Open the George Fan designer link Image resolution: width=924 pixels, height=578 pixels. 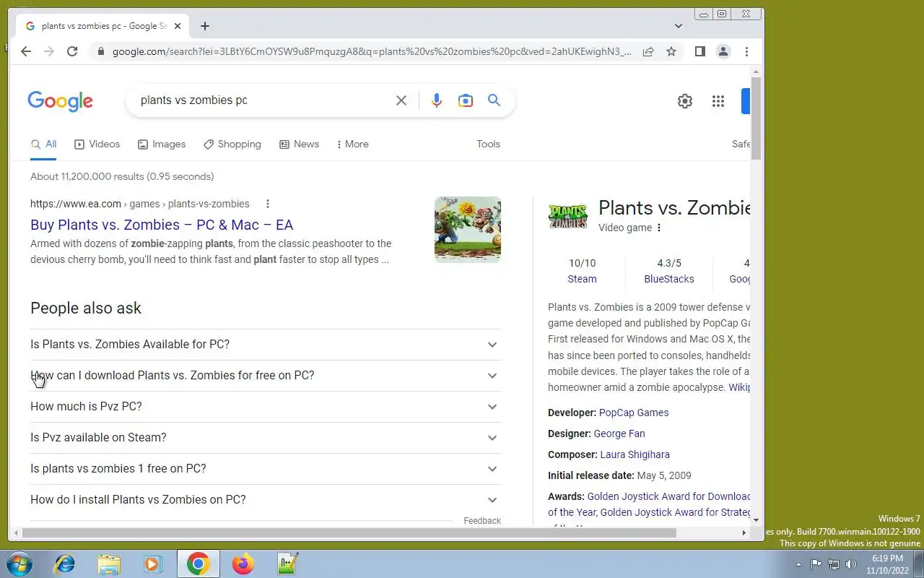tap(619, 433)
